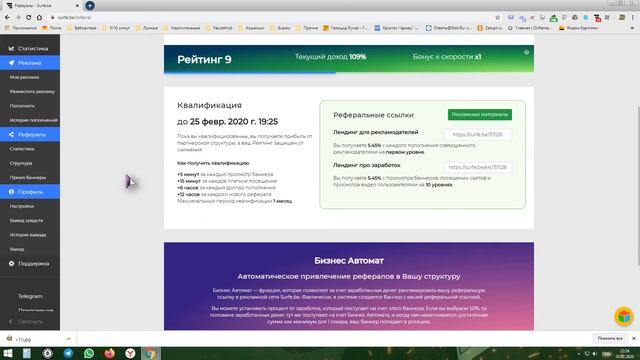Open Статистика under Рефералы
This screenshot has width=640, height=360.
click(x=22, y=149)
